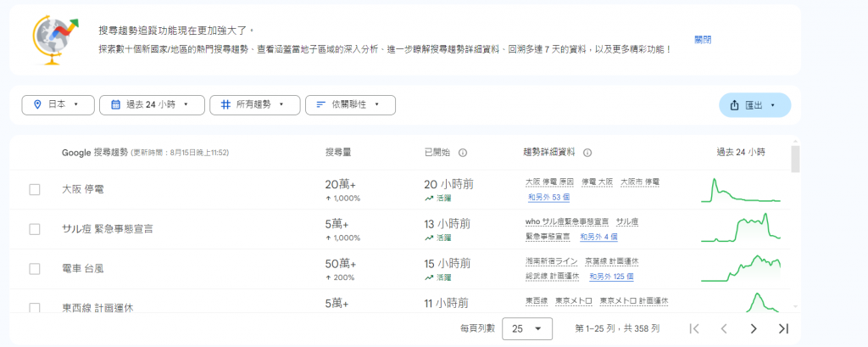The height and width of the screenshot is (347, 868).
Task: Click the info icon next to 趨勢詳細資料
Action: pyautogui.click(x=588, y=153)
